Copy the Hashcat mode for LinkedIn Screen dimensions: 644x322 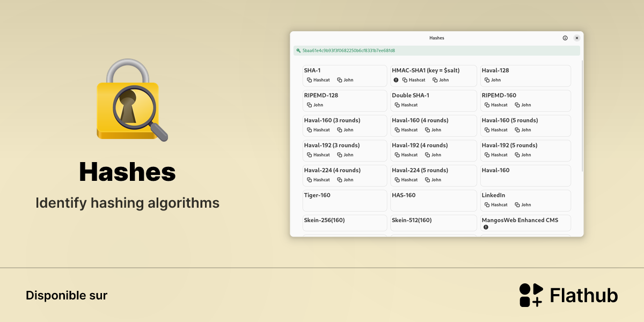496,204
